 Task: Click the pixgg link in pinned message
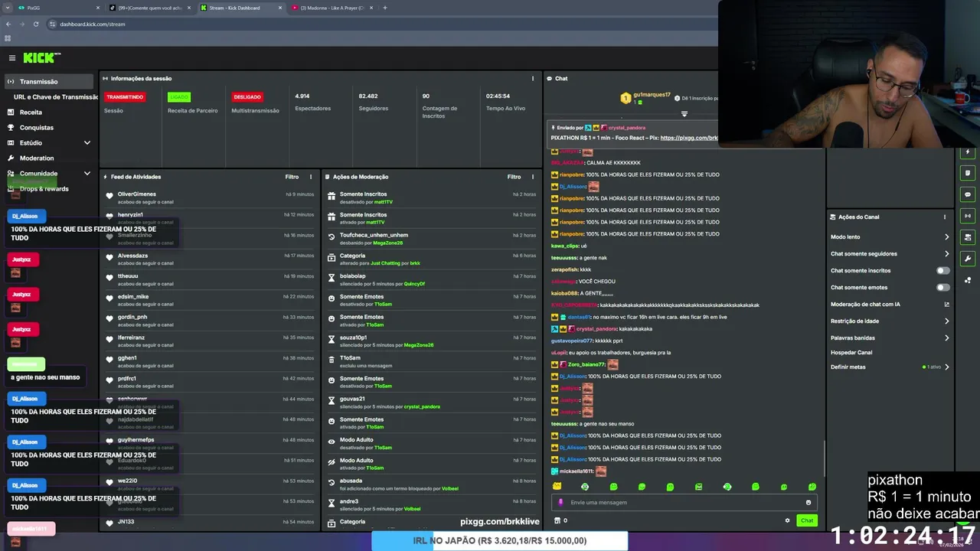point(689,139)
